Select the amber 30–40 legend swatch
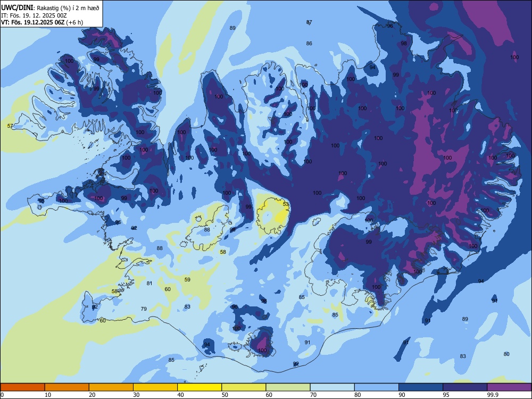 [155, 387]
